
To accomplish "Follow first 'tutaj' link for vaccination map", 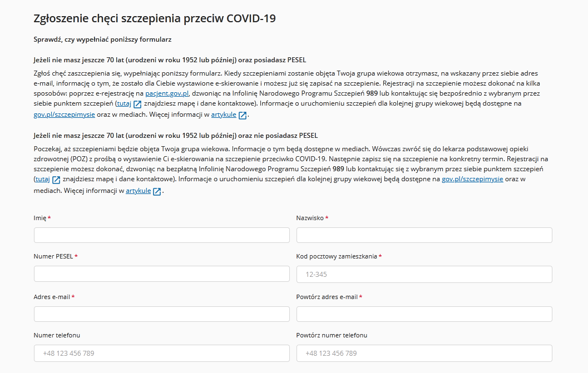I will click(x=124, y=103).
